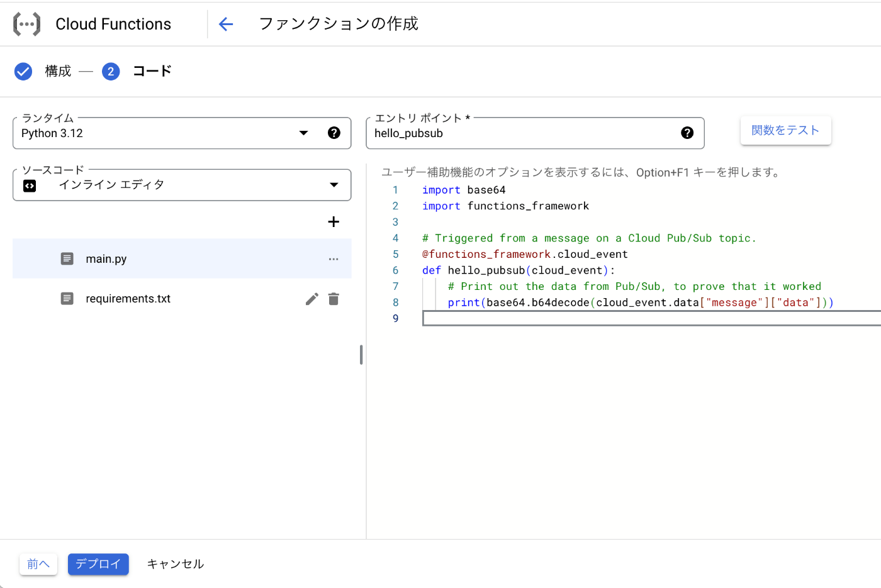Select the requirements.txt file in the list

(182, 298)
